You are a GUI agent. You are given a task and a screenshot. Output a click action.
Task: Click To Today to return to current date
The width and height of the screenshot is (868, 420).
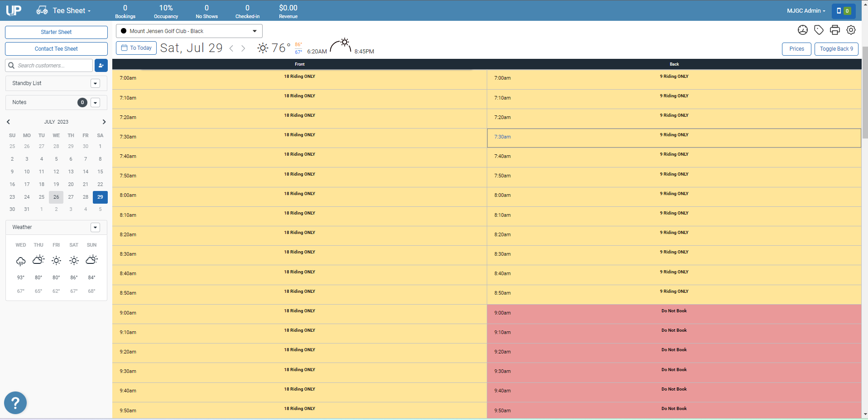(x=136, y=48)
